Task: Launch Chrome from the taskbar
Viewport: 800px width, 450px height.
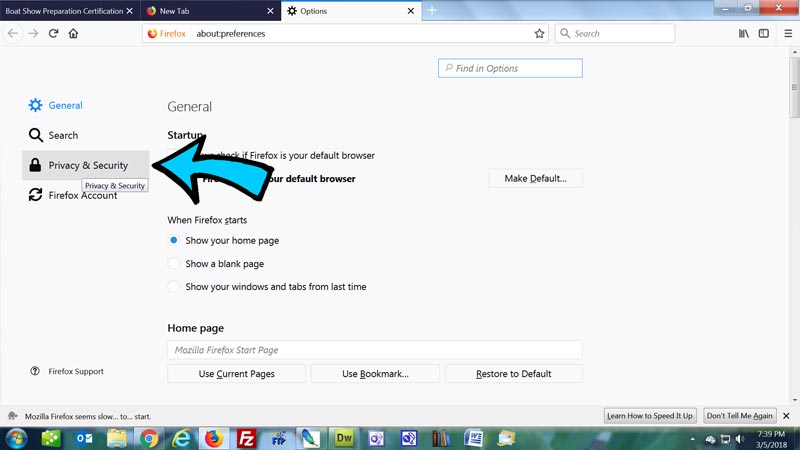Action: pyautogui.click(x=149, y=439)
